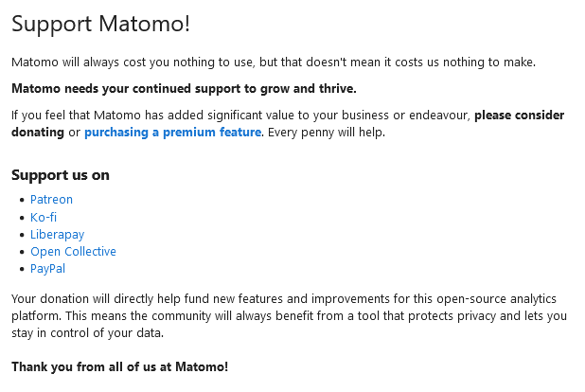
Task: Open the Ko-fi link
Action: click(x=44, y=217)
